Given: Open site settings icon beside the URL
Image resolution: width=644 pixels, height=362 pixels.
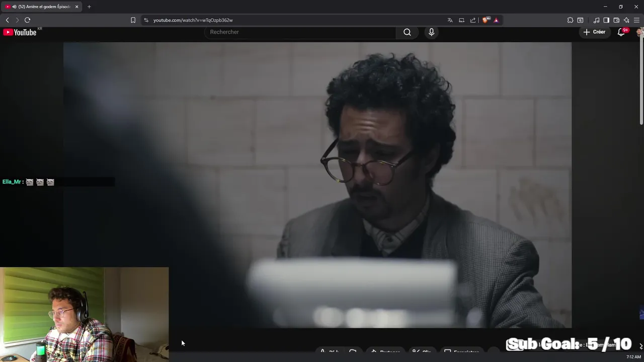Looking at the screenshot, I should [146, 20].
